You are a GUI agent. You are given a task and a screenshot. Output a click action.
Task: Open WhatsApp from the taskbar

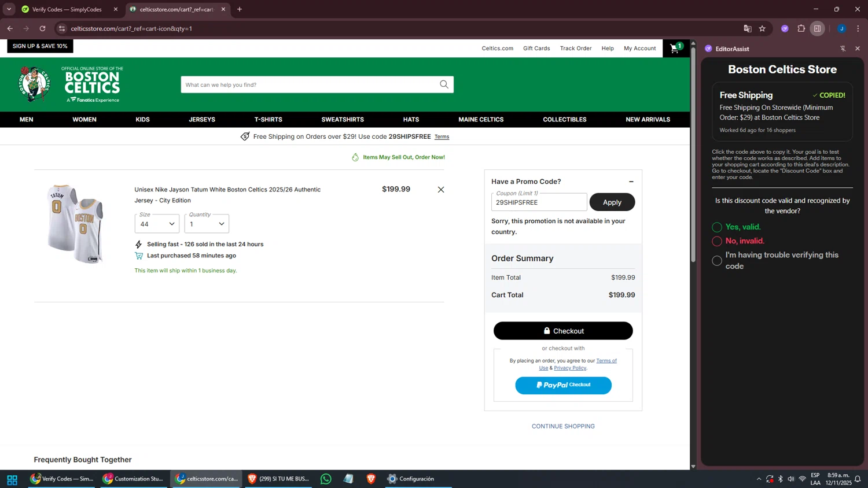click(326, 479)
